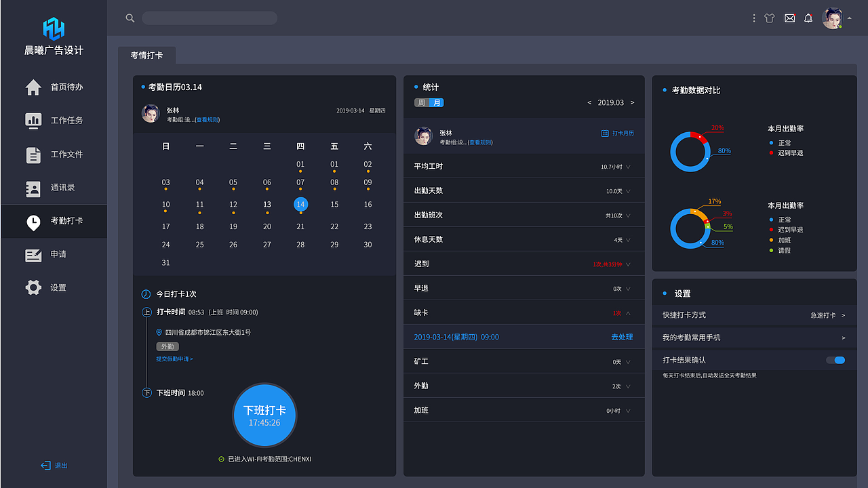Expand the 加班 row chevron
Image resolution: width=868 pixels, height=488 pixels.
coord(628,411)
